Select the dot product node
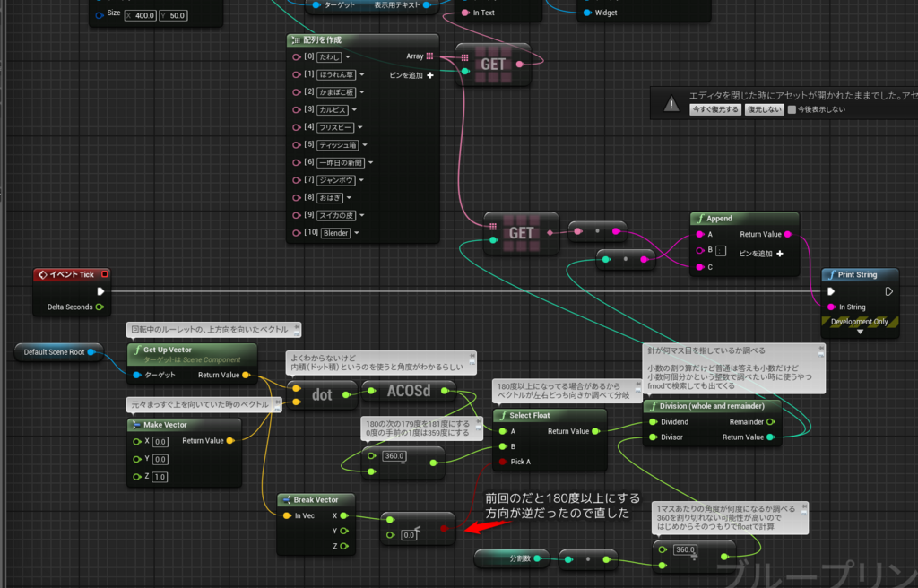Image resolution: width=918 pixels, height=588 pixels. pyautogui.click(x=322, y=394)
